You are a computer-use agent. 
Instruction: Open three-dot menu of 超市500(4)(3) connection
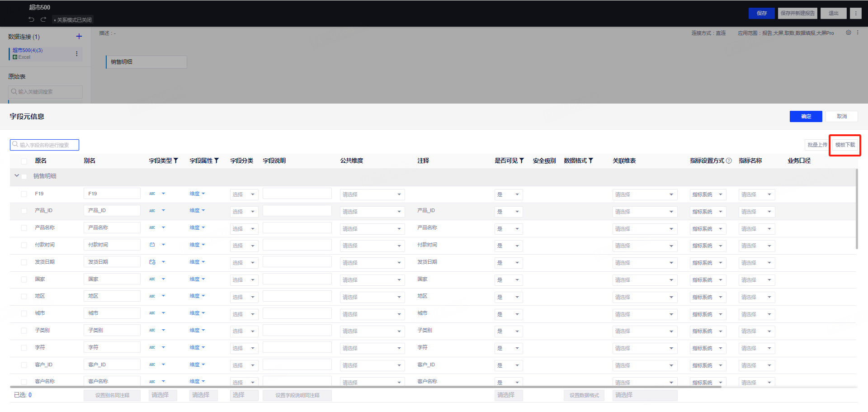coord(76,54)
